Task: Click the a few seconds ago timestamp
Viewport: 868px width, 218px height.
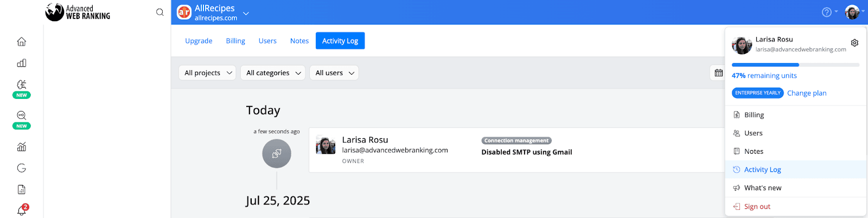Action: (x=277, y=132)
